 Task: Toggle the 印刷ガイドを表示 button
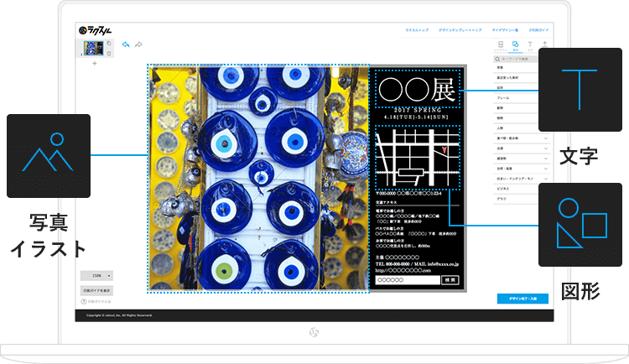[97, 289]
